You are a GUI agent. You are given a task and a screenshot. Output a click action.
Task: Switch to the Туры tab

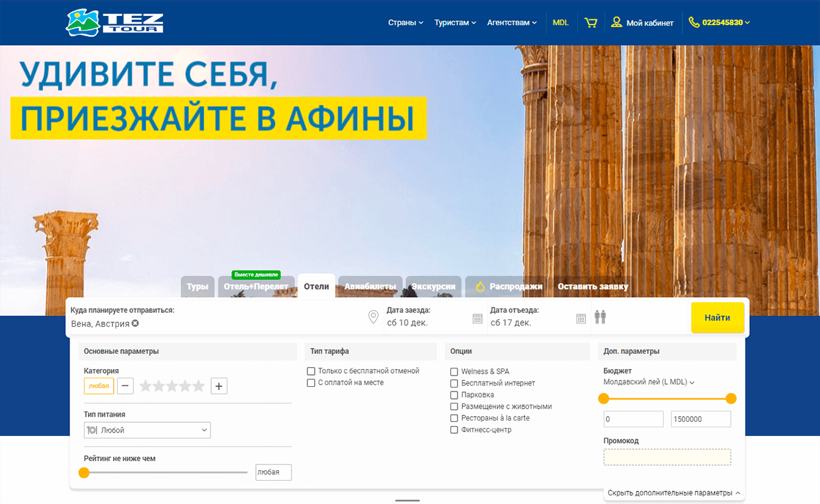click(x=197, y=286)
